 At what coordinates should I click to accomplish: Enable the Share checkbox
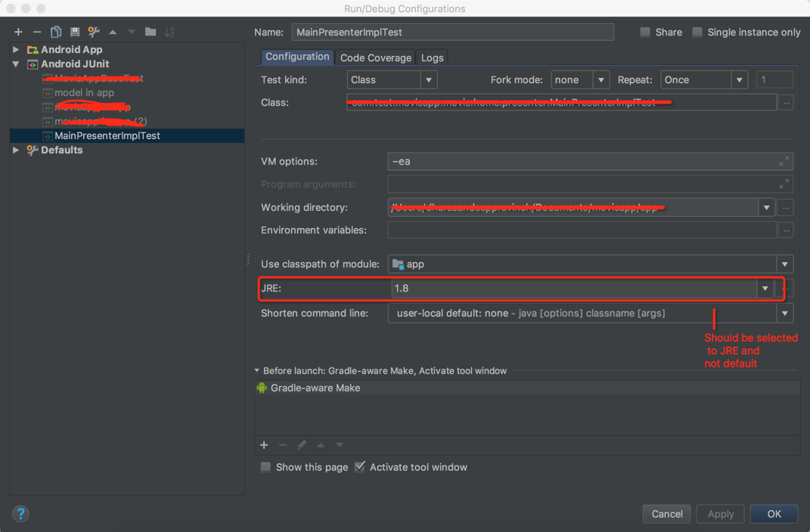644,32
